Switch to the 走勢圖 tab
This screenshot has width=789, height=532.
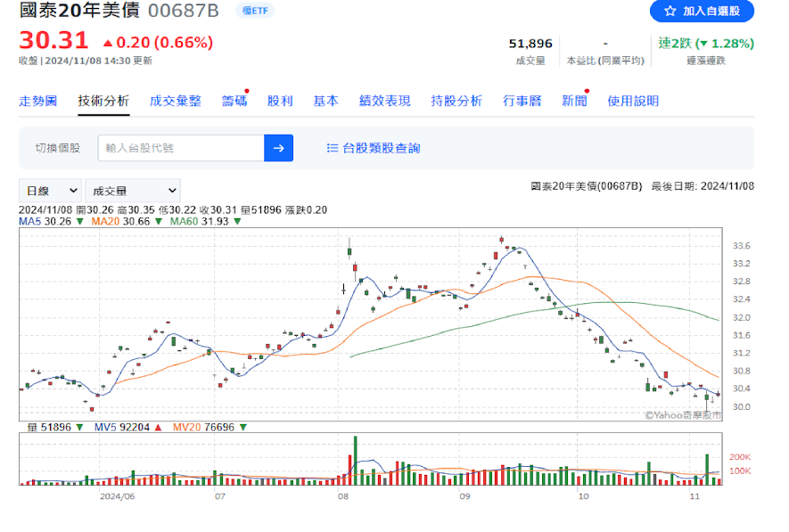click(x=37, y=101)
